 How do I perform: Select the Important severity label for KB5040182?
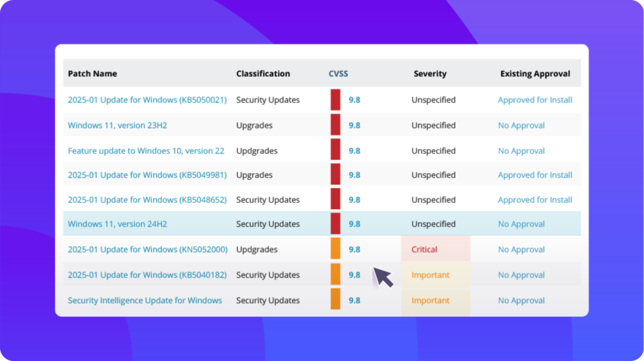point(430,275)
